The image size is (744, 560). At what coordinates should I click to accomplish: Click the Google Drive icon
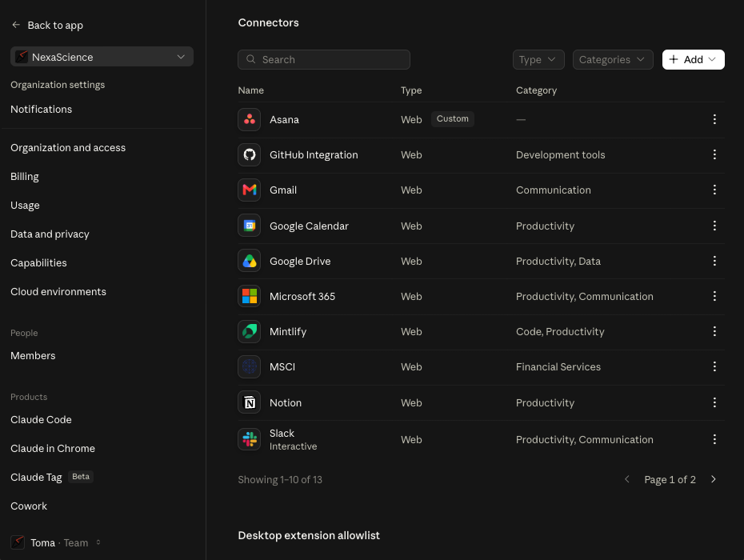click(x=249, y=261)
